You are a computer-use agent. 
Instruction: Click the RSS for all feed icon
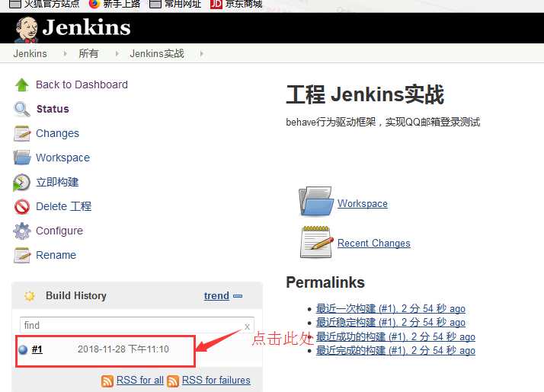tap(107, 381)
